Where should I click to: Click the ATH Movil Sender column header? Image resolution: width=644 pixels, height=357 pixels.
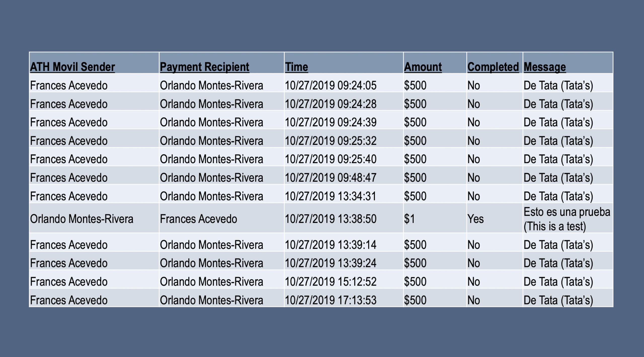[x=72, y=67]
